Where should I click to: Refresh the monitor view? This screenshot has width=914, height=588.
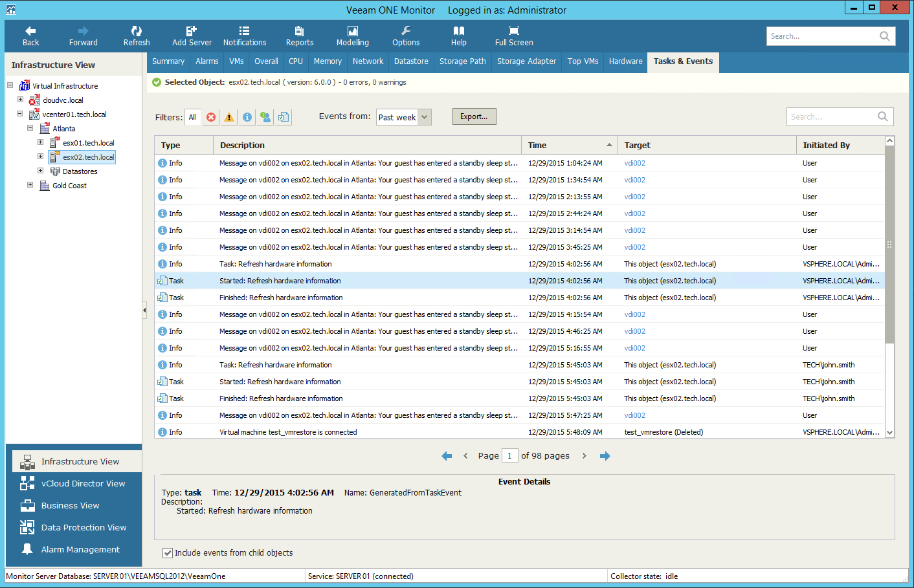[137, 36]
